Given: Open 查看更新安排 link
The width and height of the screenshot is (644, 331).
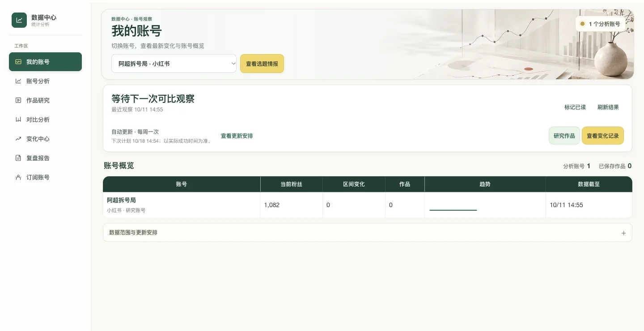Looking at the screenshot, I should [237, 136].
